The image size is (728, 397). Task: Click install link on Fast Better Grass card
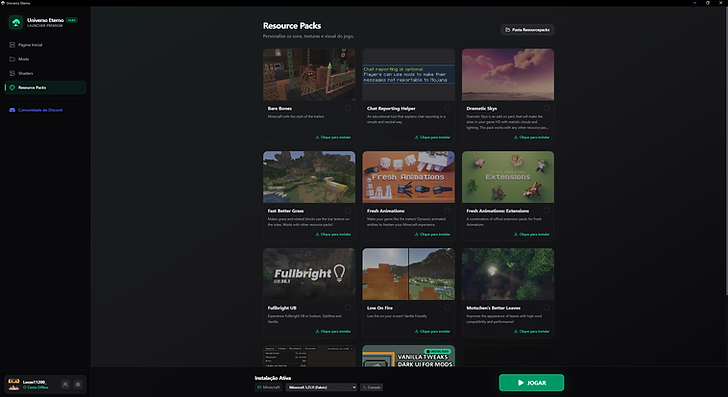coord(333,234)
